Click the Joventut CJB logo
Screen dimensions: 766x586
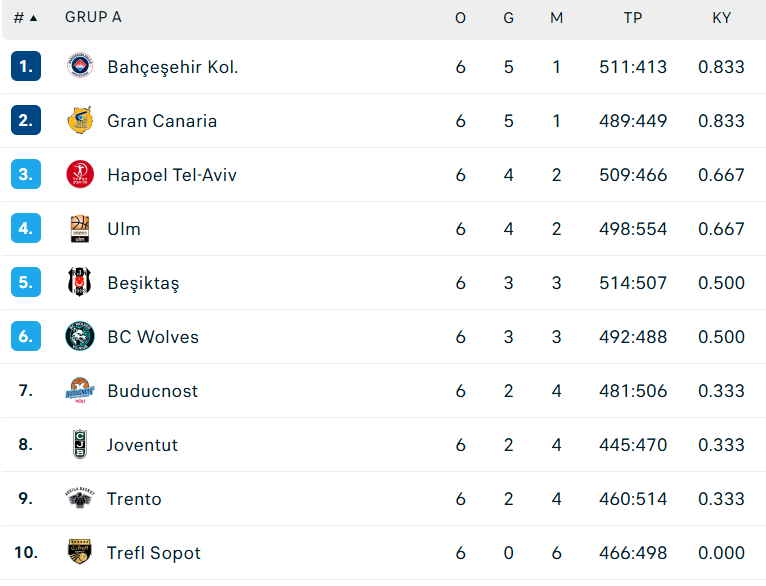[80, 444]
